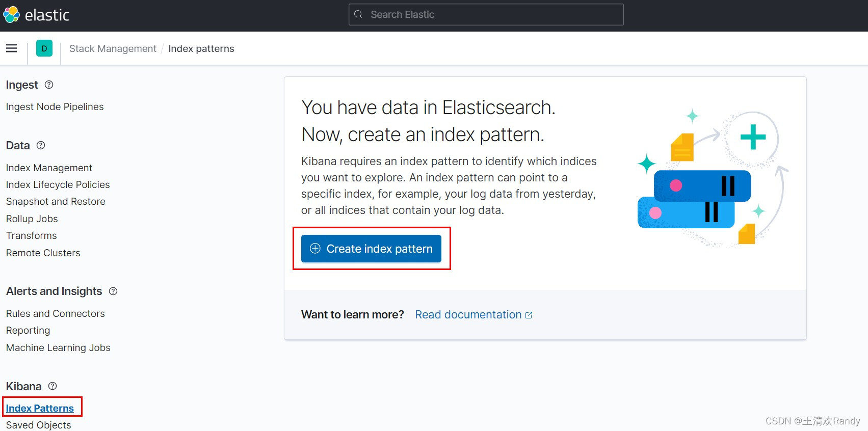Viewport: 868px width, 431px height.
Task: Open Snapshot and Restore
Action: 56,201
